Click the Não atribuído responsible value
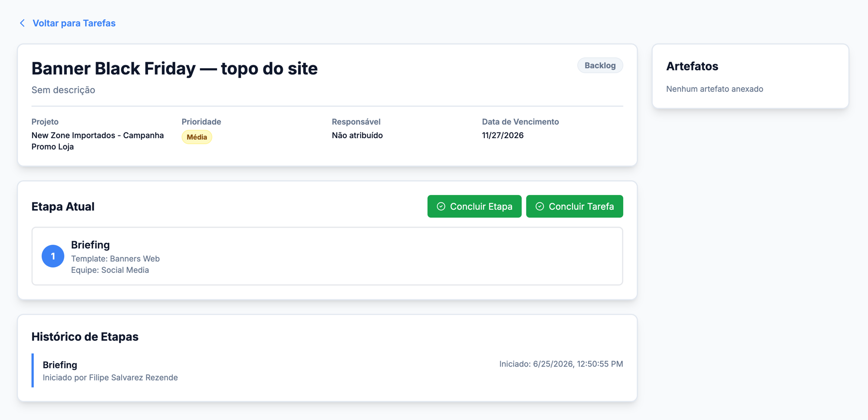The height and width of the screenshot is (420, 868). [x=357, y=136]
